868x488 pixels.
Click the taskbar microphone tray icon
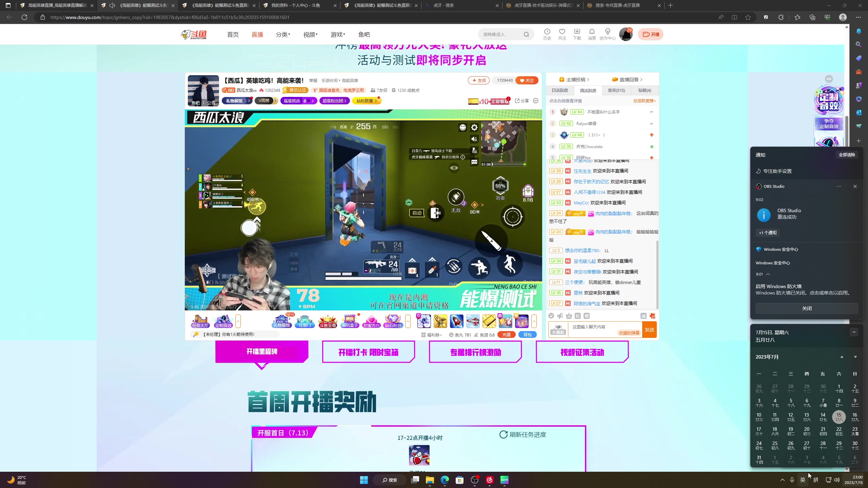[792, 480]
